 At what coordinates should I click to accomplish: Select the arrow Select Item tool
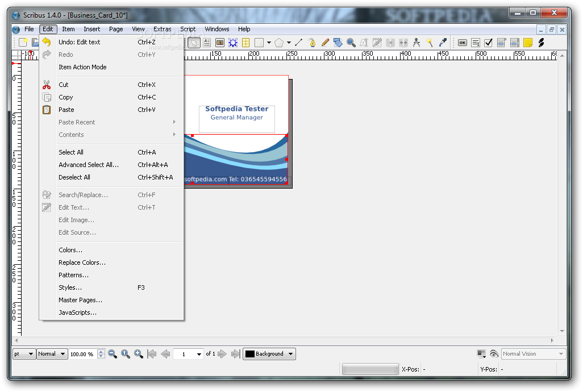click(x=194, y=43)
